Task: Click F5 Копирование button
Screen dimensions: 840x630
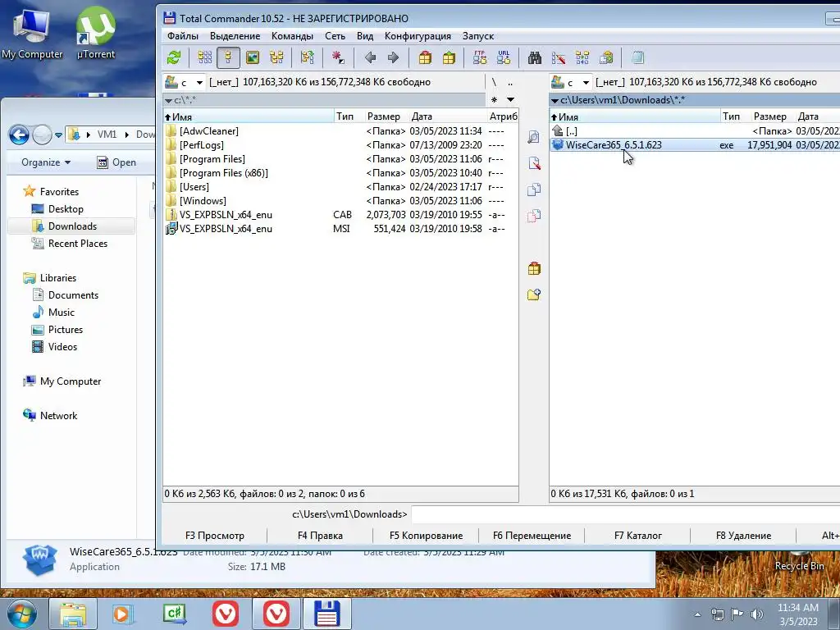Action: [x=426, y=535]
